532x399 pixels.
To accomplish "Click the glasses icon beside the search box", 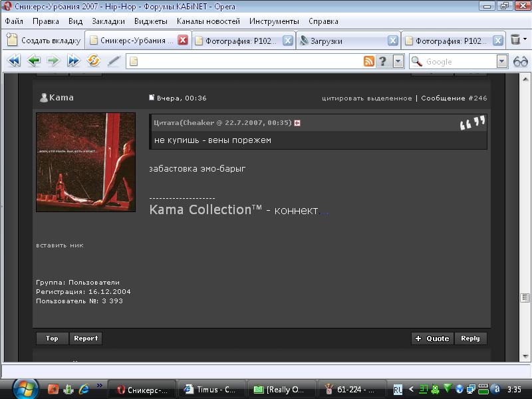I will [520, 61].
